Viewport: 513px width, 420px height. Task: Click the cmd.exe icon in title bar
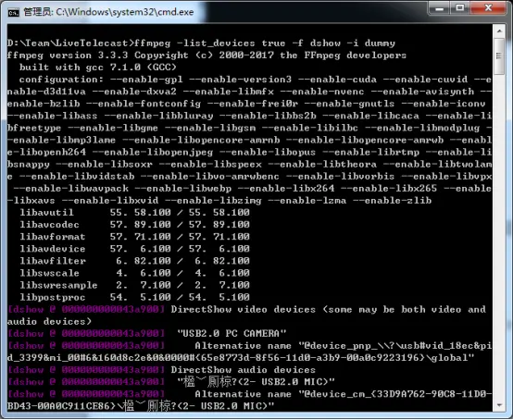tap(13, 12)
